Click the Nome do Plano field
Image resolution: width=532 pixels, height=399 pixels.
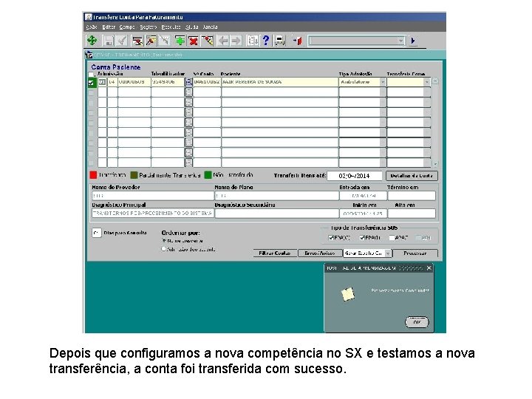coord(277,196)
